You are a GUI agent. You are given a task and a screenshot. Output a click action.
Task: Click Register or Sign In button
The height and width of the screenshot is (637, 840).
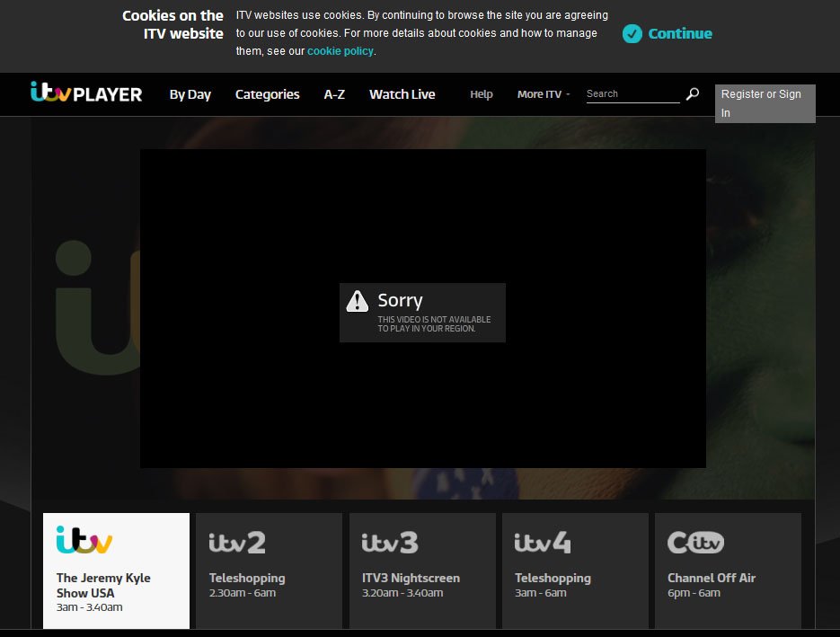point(765,103)
